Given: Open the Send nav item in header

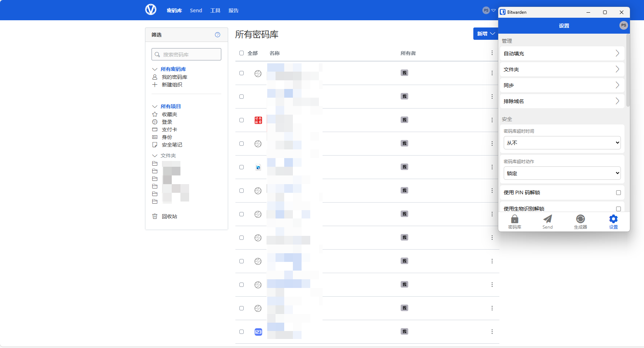Looking at the screenshot, I should point(196,10).
